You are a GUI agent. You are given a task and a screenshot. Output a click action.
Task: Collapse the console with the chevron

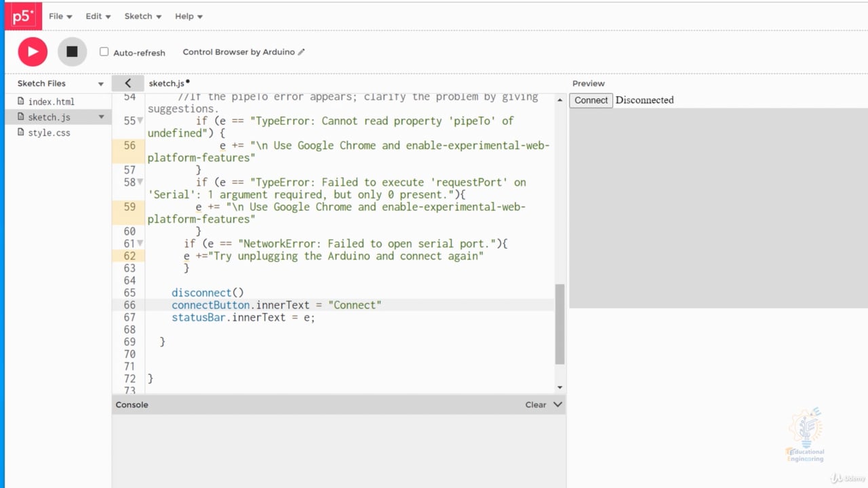click(x=557, y=405)
